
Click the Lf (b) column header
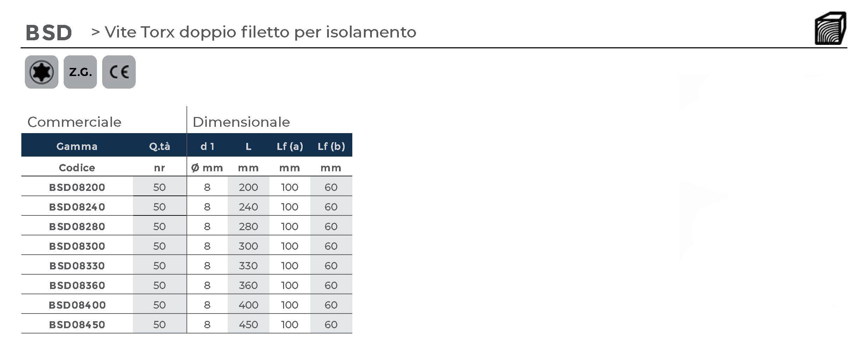click(331, 146)
